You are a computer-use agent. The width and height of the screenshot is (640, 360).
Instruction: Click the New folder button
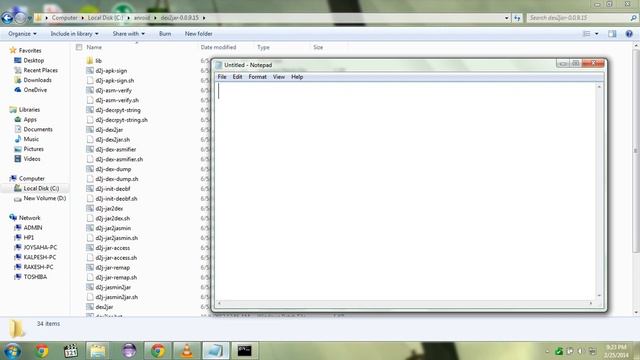[x=198, y=33]
